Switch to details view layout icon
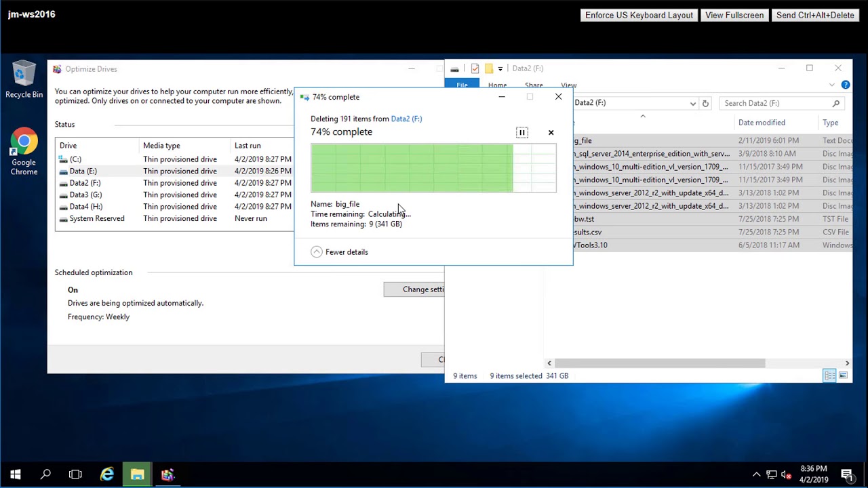The height and width of the screenshot is (488, 868). click(x=829, y=375)
